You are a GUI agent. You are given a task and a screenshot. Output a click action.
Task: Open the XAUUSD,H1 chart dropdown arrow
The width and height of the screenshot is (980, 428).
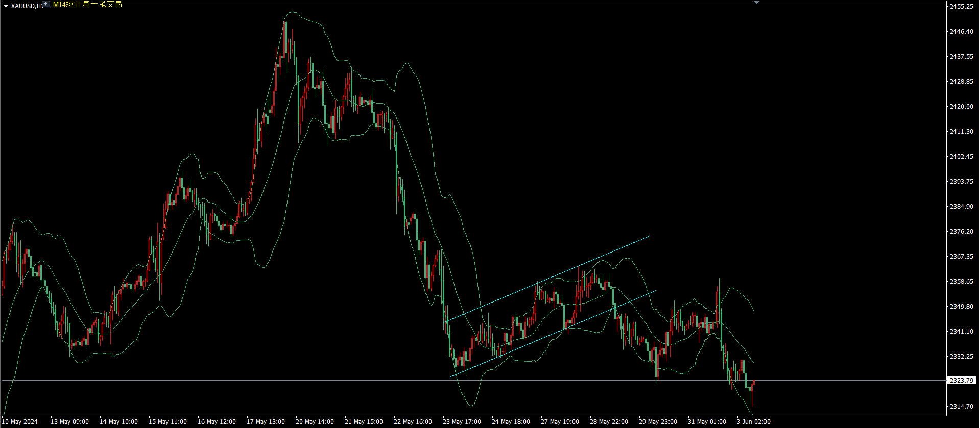click(x=6, y=6)
